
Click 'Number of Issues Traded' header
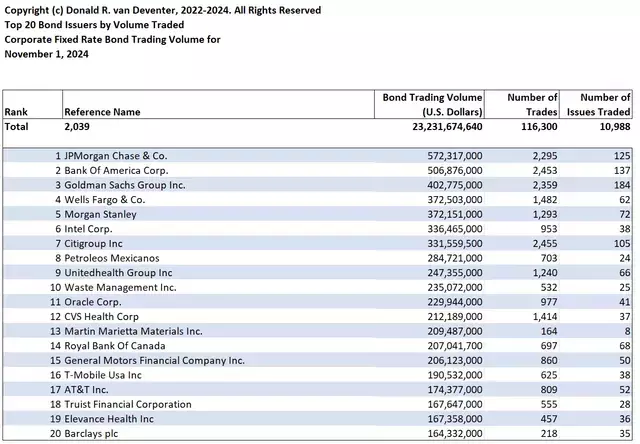(599, 104)
